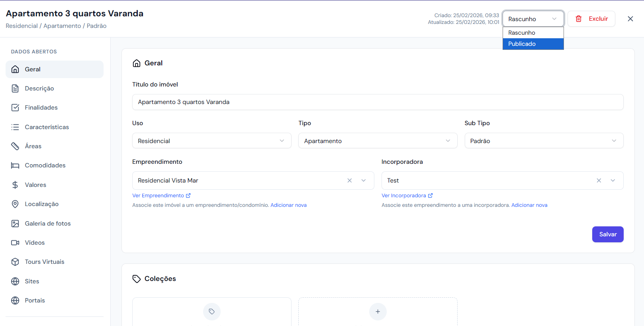Click the Tours Virtuais cube icon
Screen dimensions: 644x326
15,262
